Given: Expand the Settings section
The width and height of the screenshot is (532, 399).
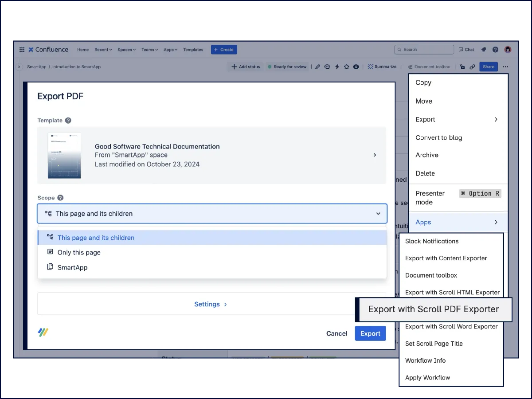Looking at the screenshot, I should coord(211,304).
